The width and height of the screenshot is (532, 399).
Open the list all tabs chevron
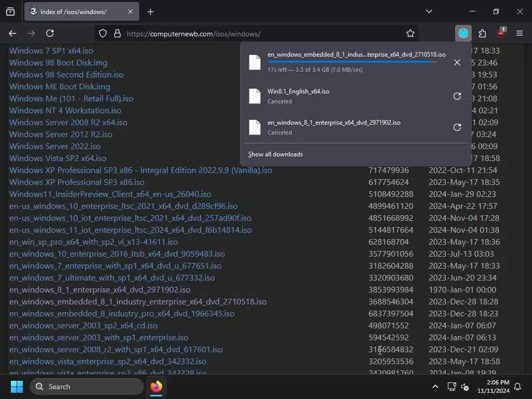[x=429, y=11]
